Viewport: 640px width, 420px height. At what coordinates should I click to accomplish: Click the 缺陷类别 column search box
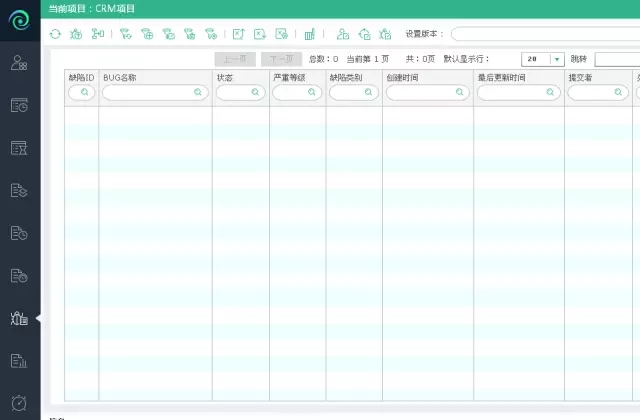tap(354, 93)
